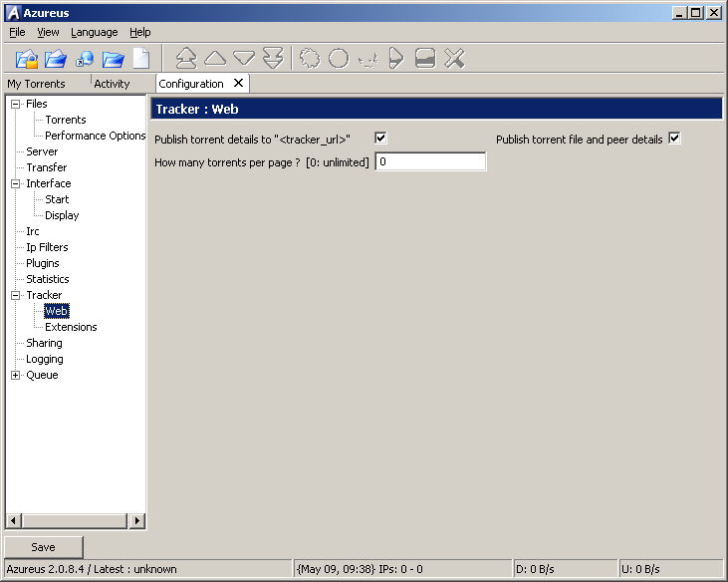
Task: Toggle Publish torrent file and peer details
Action: (674, 139)
